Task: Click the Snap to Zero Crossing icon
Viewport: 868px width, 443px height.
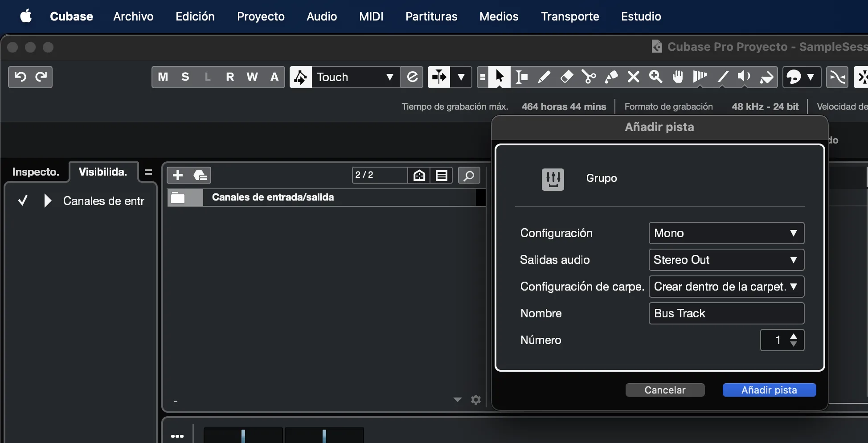Action: tap(837, 77)
